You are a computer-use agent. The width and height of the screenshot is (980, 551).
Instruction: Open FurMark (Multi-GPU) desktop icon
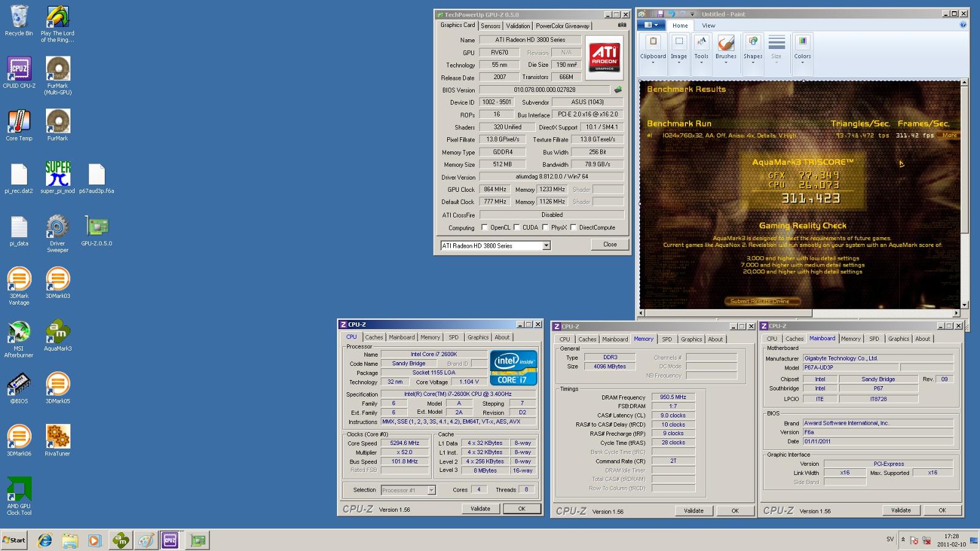click(58, 76)
